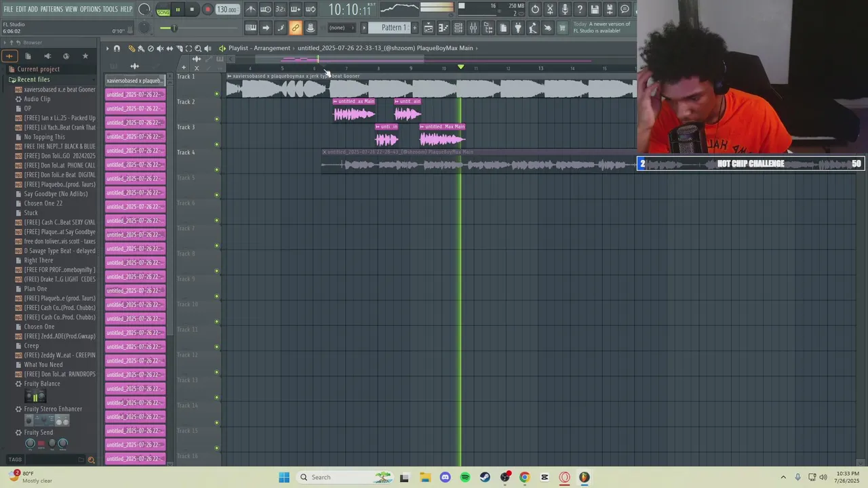Image resolution: width=868 pixels, height=488 pixels.
Task: Select the Track 3 'unti..in' audio clip
Action: point(387,136)
